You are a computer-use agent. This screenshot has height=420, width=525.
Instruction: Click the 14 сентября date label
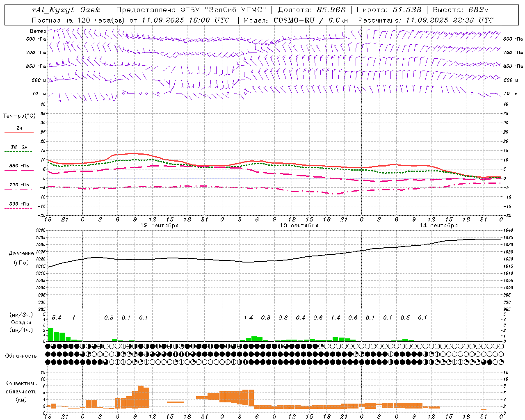click(x=438, y=226)
